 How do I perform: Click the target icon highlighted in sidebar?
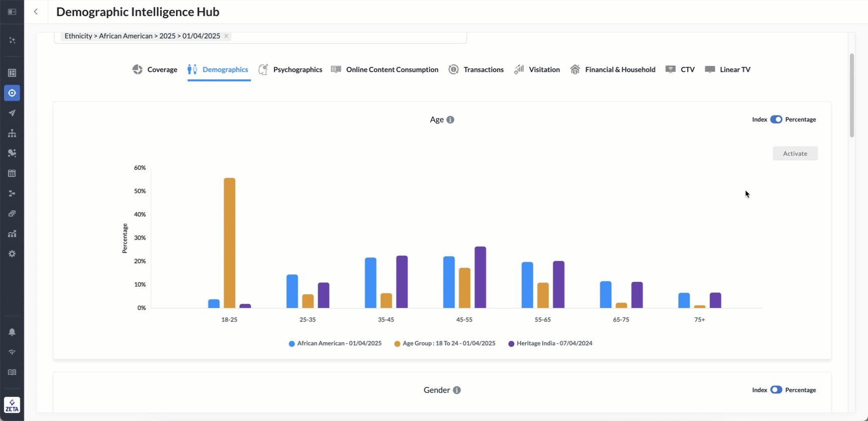12,93
